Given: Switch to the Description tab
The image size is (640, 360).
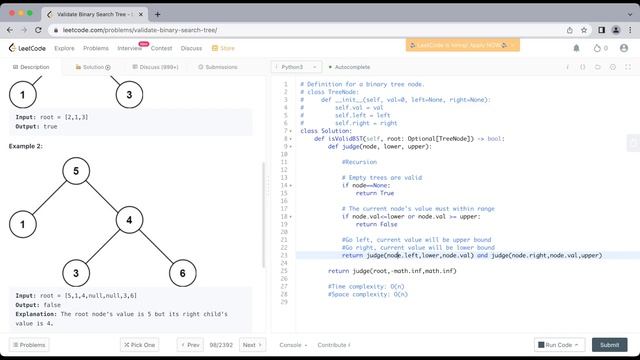Looking at the screenshot, I should pos(31,67).
